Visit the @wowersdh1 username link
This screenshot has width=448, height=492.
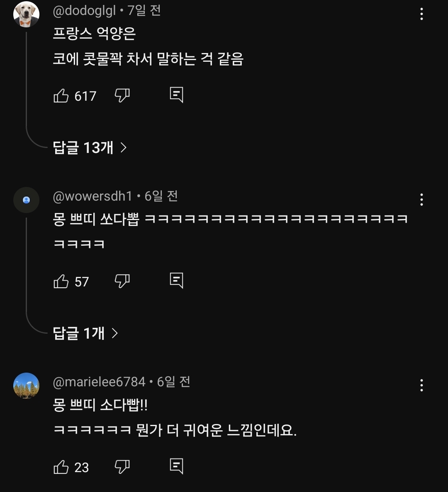93,196
